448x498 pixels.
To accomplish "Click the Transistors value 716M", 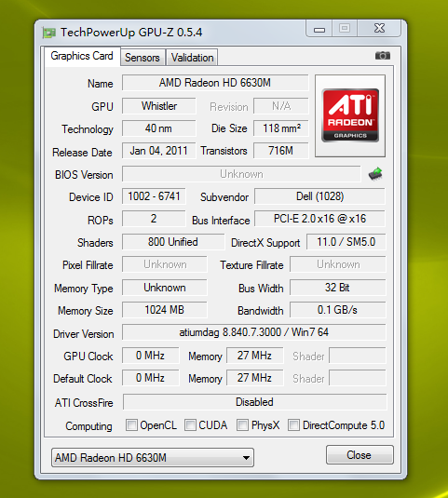I will click(281, 151).
